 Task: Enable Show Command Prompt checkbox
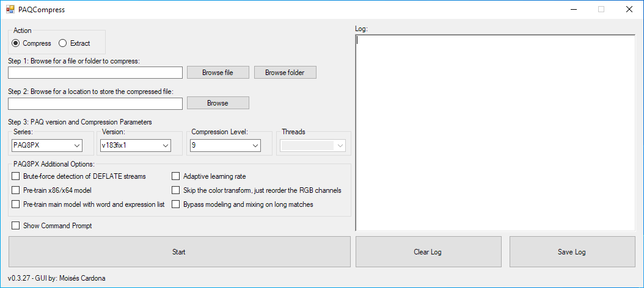[x=16, y=226]
